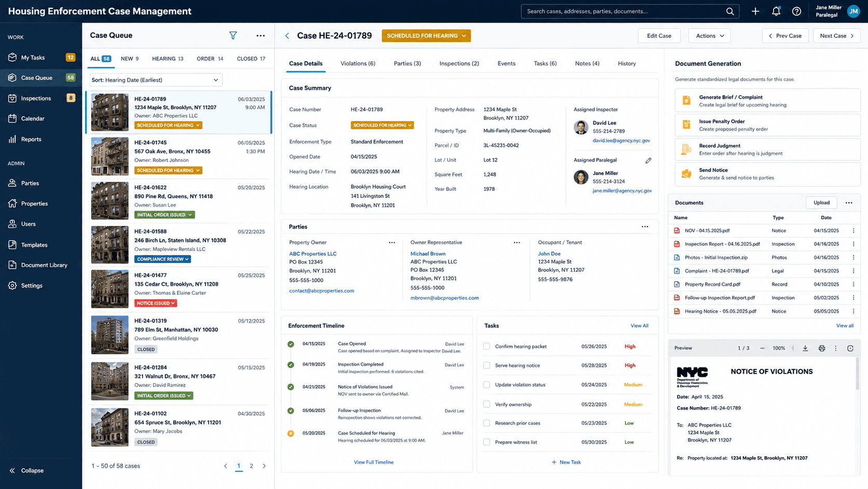The width and height of the screenshot is (868, 489).
Task: Open the Parties section more-options menu
Action: 645,227
